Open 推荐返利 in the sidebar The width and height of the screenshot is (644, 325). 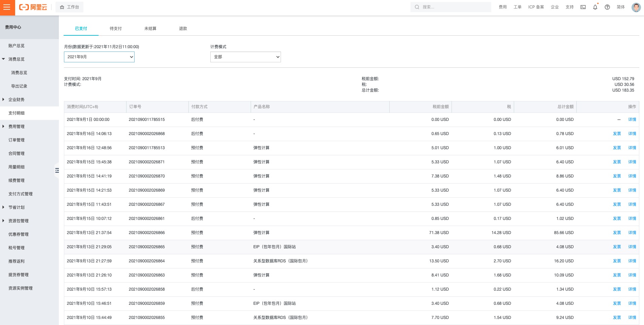[x=16, y=261]
